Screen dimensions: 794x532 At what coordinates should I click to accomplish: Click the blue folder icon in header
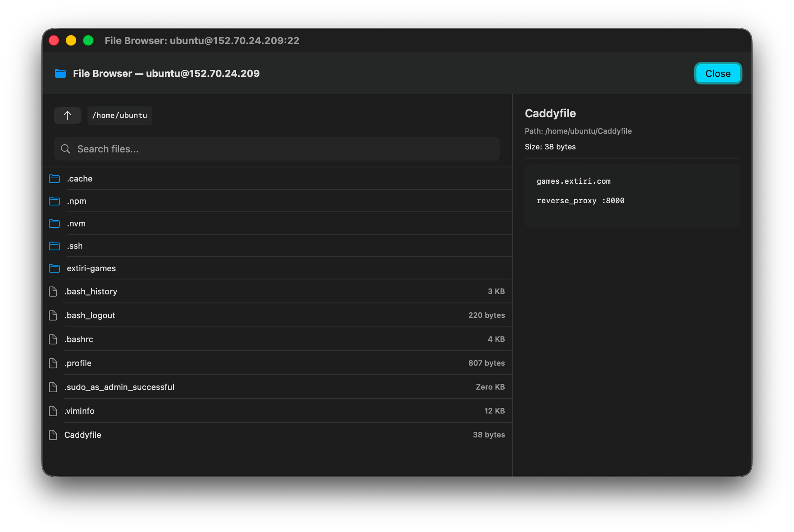coord(60,73)
